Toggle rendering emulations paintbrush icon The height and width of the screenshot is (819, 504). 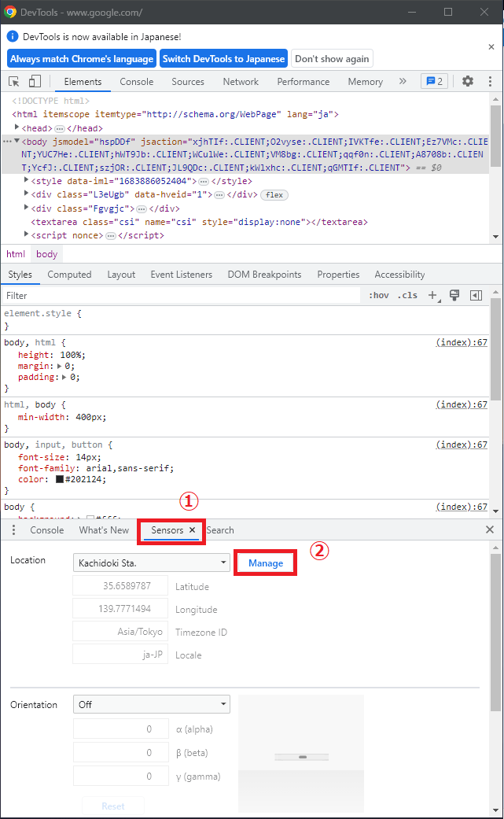454,296
